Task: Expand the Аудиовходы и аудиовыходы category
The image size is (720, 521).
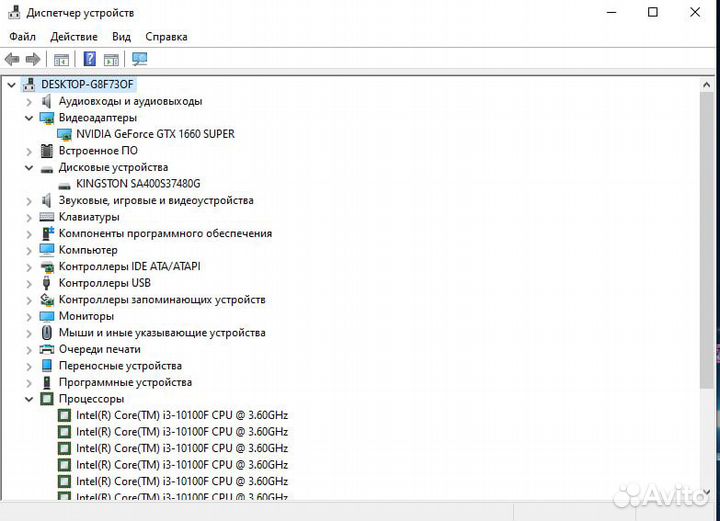Action: click(29, 101)
